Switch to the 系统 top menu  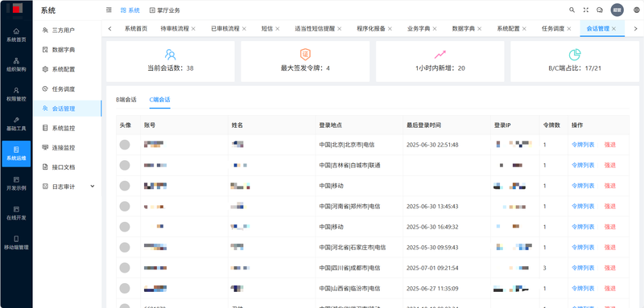[x=130, y=10]
